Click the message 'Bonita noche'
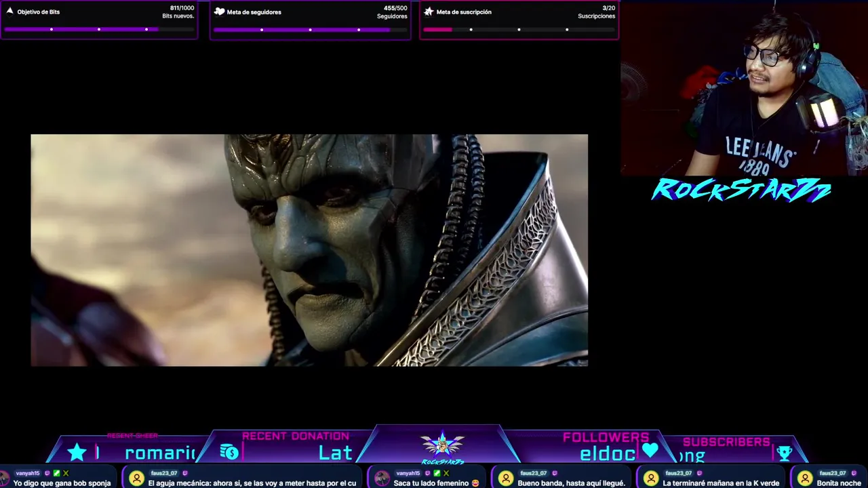Viewport: 868px width, 488px height. (839, 483)
